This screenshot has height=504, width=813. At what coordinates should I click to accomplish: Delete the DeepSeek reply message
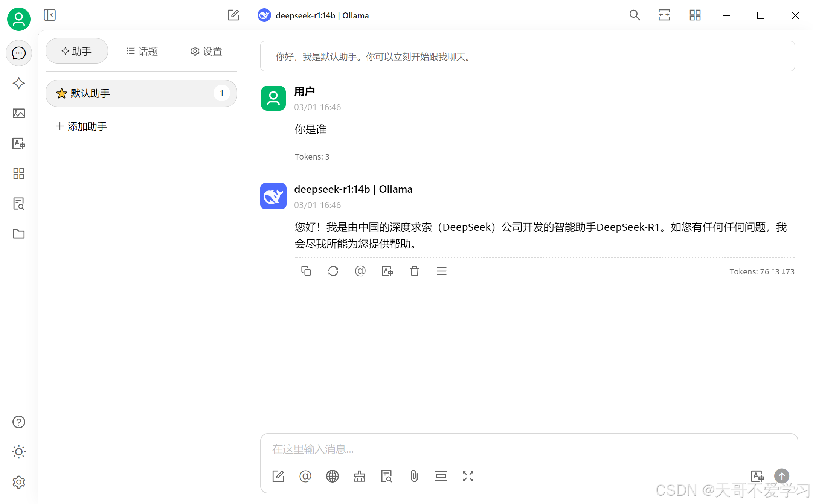[414, 271]
